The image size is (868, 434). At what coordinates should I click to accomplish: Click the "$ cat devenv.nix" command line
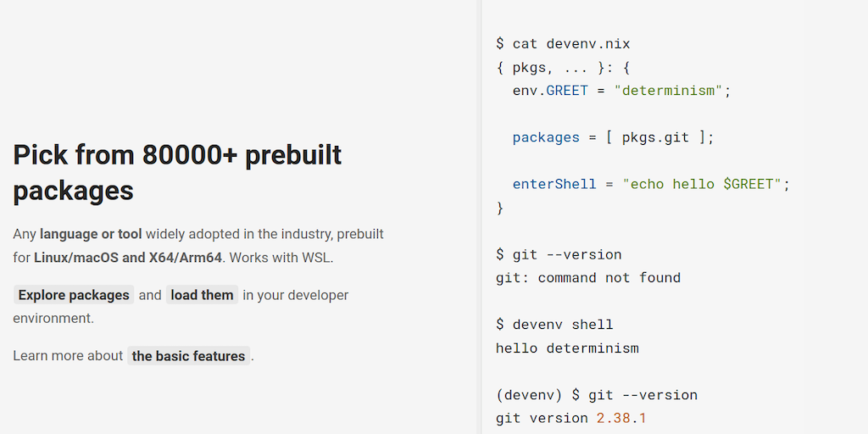pyautogui.click(x=563, y=44)
